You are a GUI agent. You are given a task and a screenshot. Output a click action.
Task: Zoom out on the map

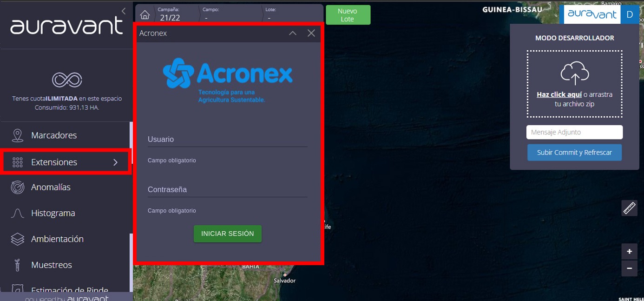coord(629,268)
